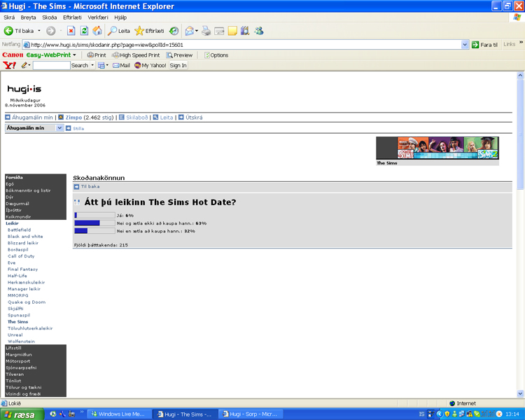Switch to Hugi - Sorp taskbar window

pos(251,414)
